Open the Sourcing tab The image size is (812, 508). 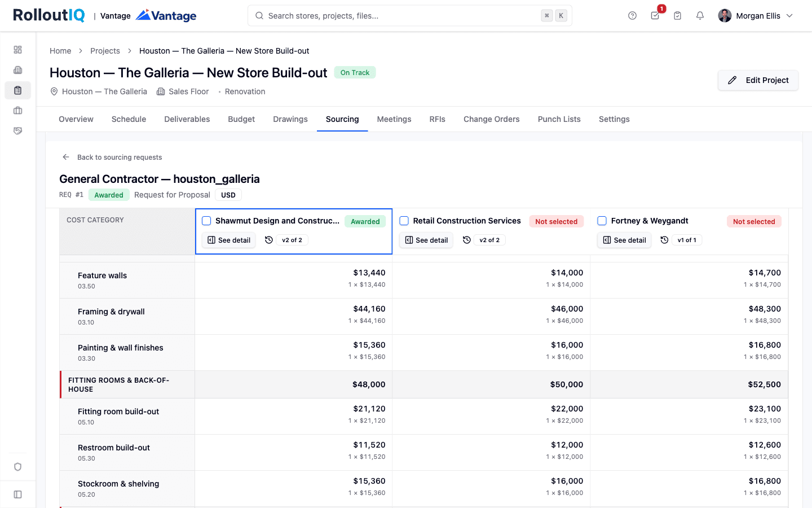point(342,119)
